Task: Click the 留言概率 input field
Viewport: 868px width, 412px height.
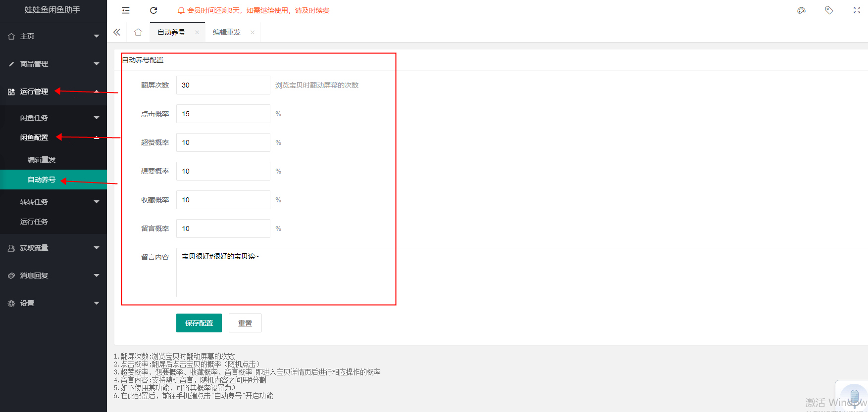Action: click(223, 229)
